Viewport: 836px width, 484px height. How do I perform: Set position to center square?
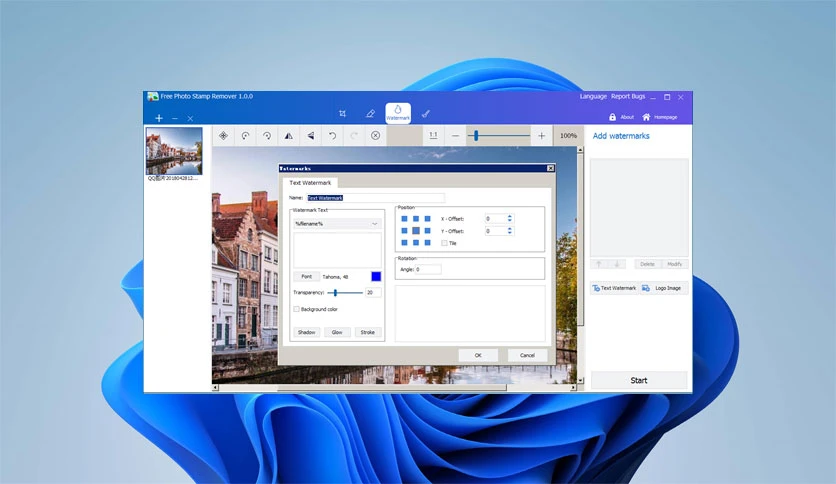pos(416,231)
